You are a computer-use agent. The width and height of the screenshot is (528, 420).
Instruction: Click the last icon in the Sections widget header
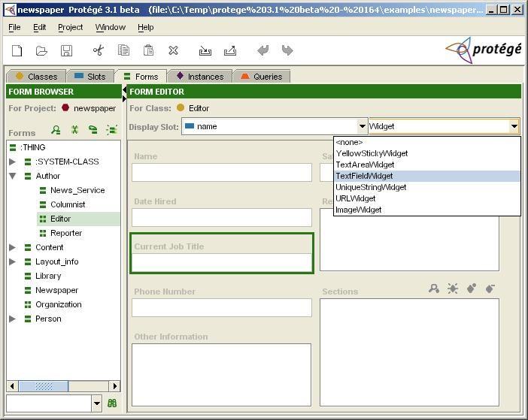[490, 289]
